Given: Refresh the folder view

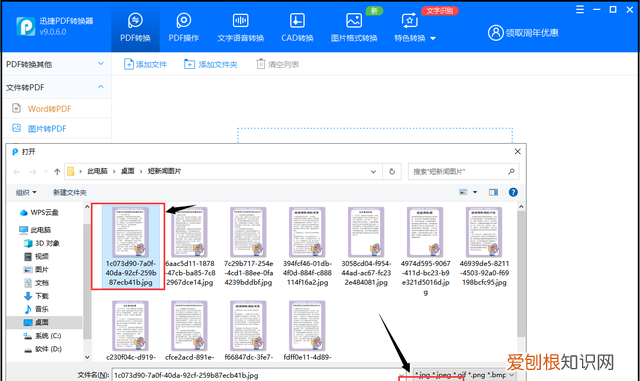Looking at the screenshot, I should 392,172.
